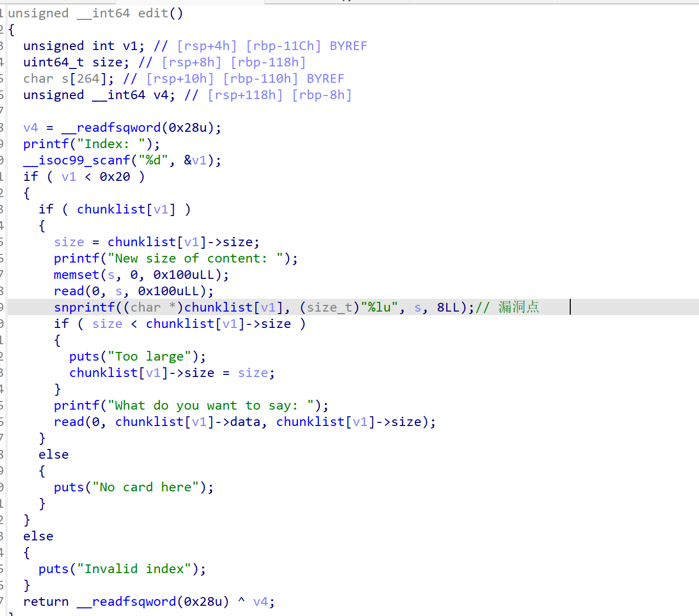The width and height of the screenshot is (699, 616).
Task: Click the "What do you want to say: " string
Action: 211,406
